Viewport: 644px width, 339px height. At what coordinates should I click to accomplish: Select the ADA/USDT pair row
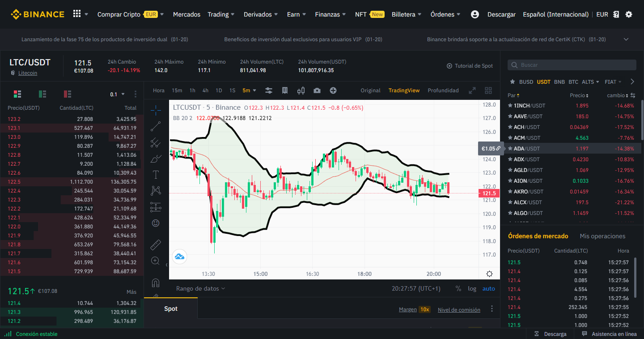pos(571,149)
